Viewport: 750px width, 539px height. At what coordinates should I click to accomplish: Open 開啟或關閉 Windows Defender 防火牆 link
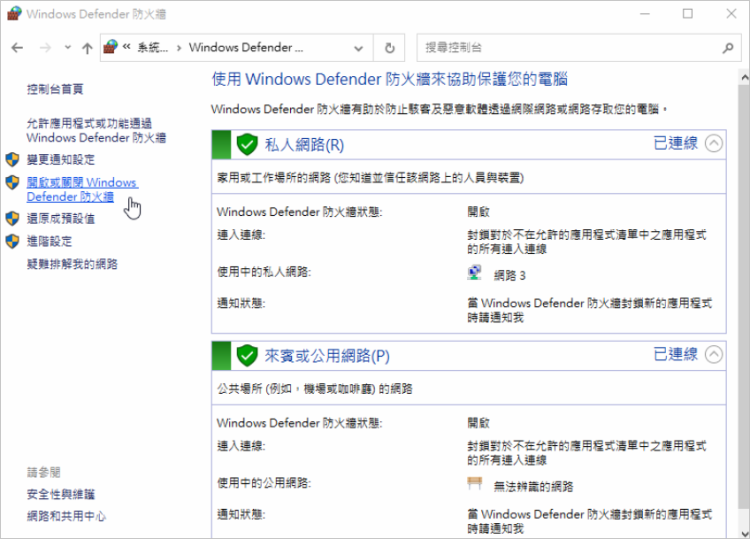82,189
